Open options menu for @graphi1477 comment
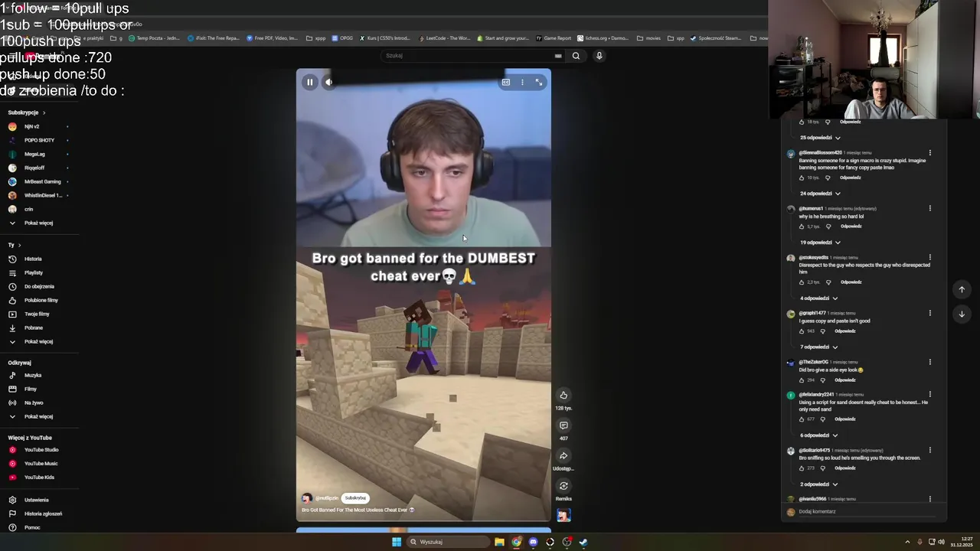 [930, 313]
